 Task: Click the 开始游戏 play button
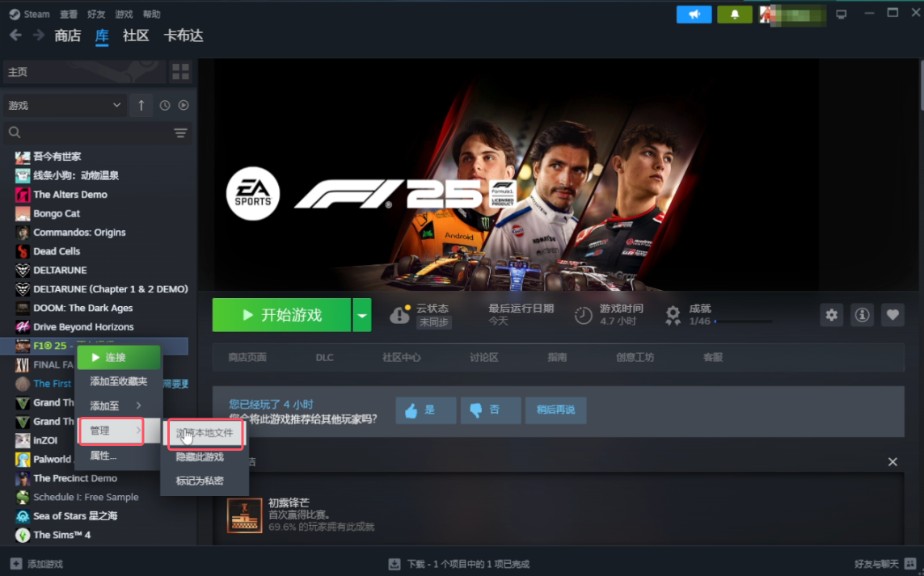pos(281,315)
